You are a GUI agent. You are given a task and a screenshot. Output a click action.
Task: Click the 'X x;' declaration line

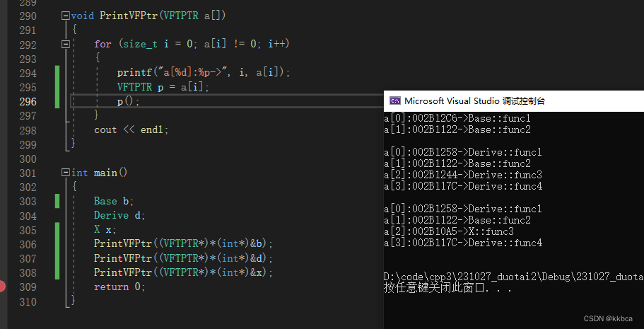point(105,229)
